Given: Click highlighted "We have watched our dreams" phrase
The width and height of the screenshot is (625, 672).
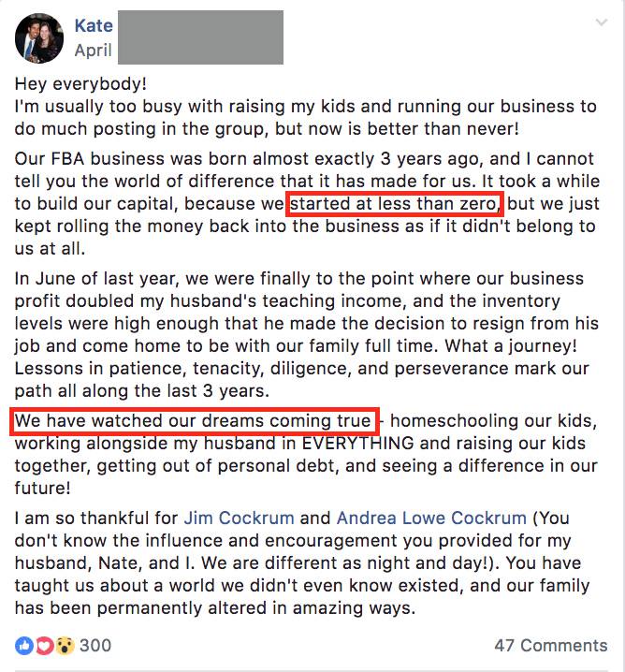Looking at the screenshot, I should pyautogui.click(x=194, y=421).
